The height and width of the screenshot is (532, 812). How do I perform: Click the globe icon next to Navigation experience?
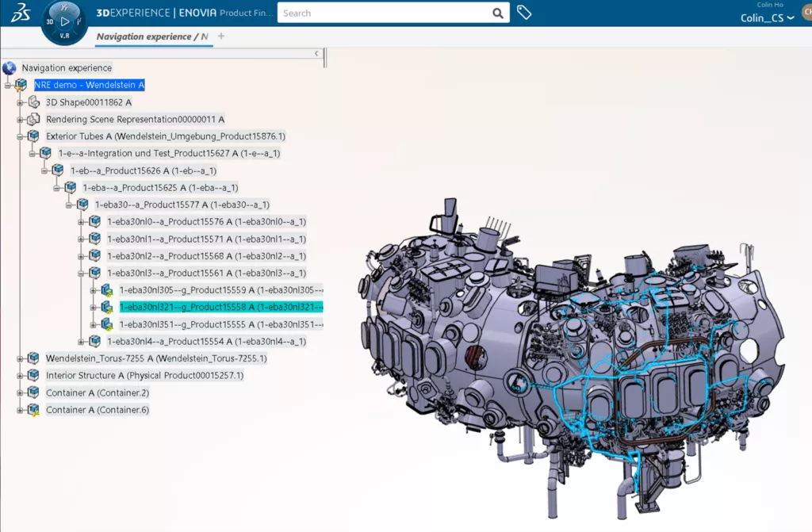point(8,67)
